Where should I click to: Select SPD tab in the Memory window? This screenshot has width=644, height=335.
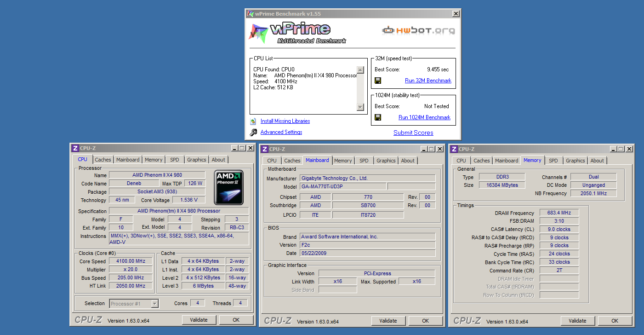coord(553,161)
